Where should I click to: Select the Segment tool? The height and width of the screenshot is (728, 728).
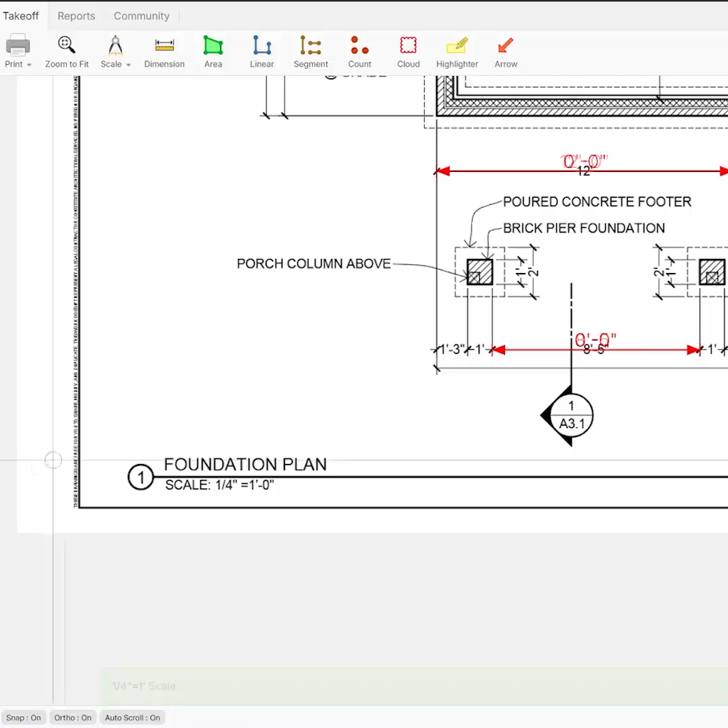coord(311,52)
